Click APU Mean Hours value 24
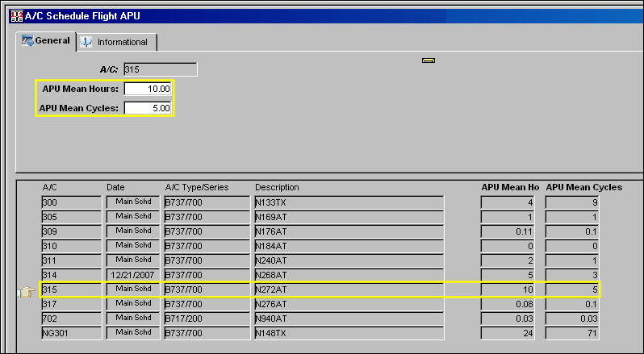Image resolution: width=644 pixels, height=354 pixels. [508, 333]
